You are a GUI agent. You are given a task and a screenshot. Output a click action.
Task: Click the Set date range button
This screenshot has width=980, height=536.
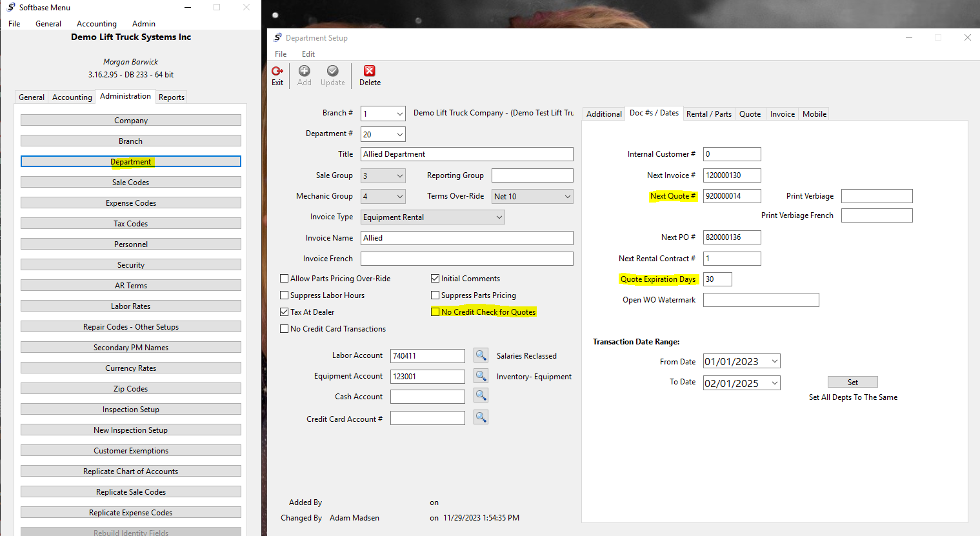click(x=852, y=382)
